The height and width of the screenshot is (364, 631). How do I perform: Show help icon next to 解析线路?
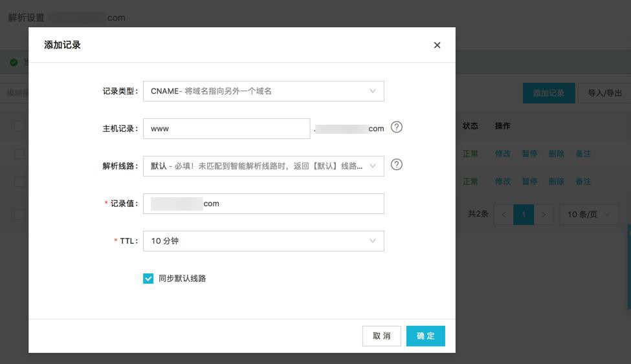[x=396, y=165]
